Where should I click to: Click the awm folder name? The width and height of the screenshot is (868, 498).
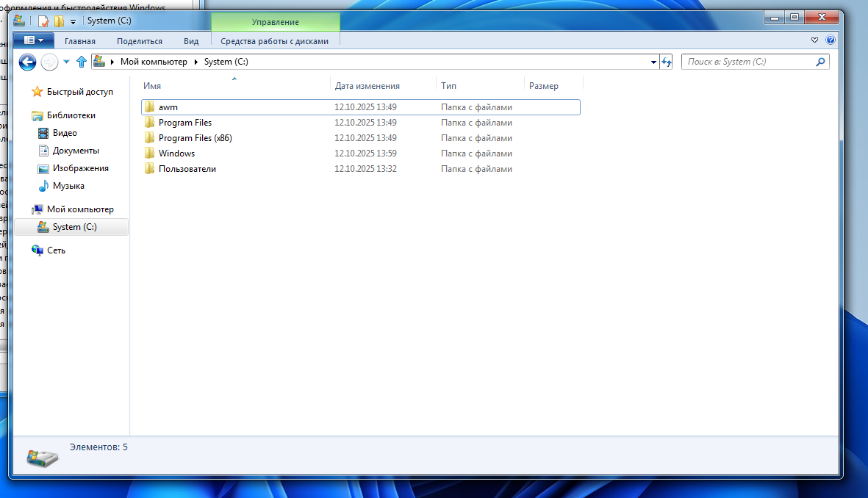click(x=168, y=107)
